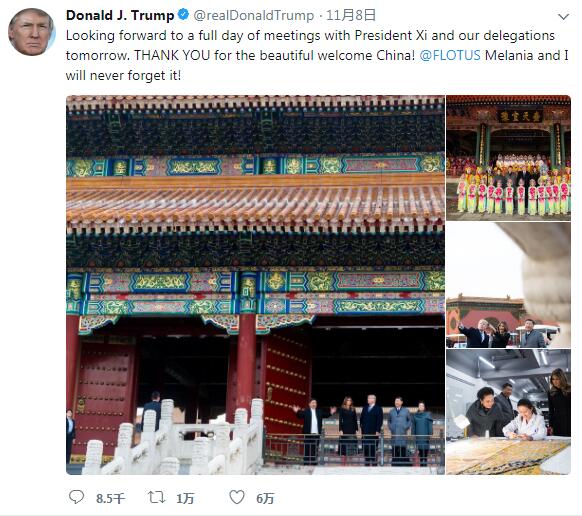Like the tweet with the heart icon

coord(237,497)
